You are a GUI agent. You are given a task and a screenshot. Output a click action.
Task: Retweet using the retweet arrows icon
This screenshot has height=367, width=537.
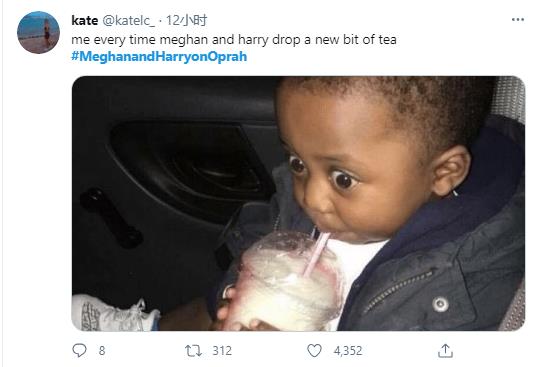point(193,351)
